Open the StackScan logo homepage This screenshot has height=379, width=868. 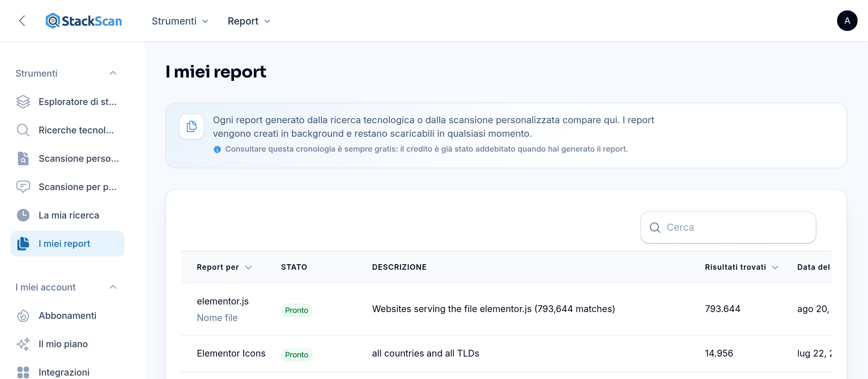tap(83, 21)
